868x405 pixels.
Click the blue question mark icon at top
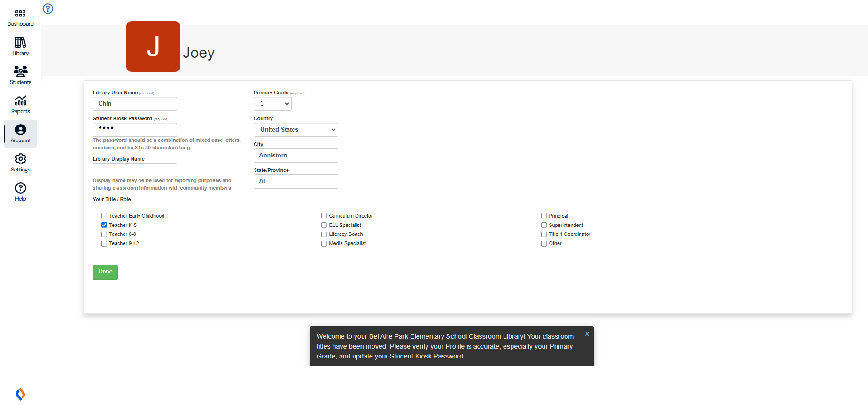click(48, 9)
